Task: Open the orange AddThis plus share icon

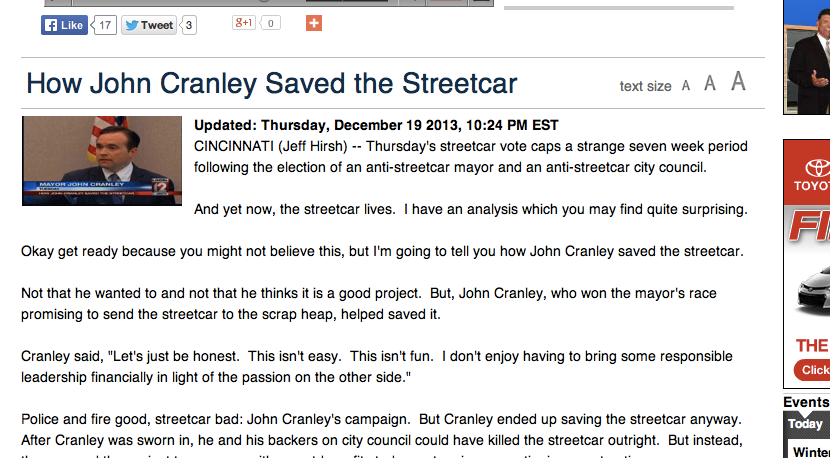Action: 314,23
